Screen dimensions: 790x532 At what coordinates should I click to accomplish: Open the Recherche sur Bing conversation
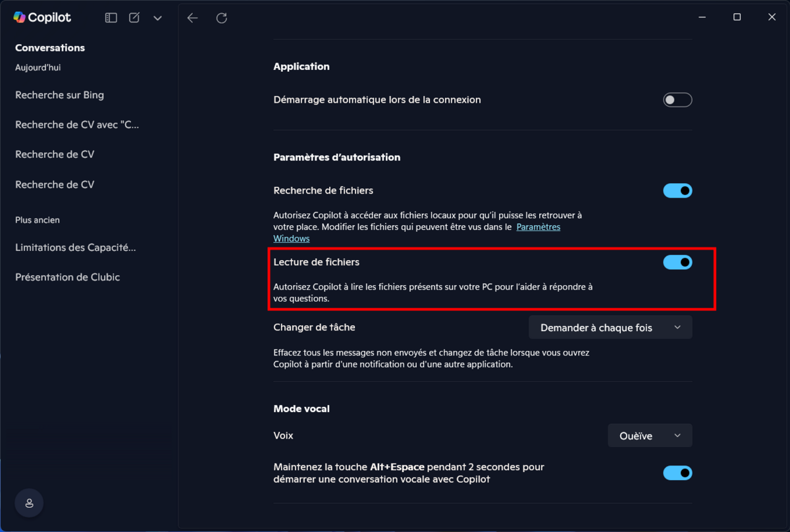pos(60,95)
